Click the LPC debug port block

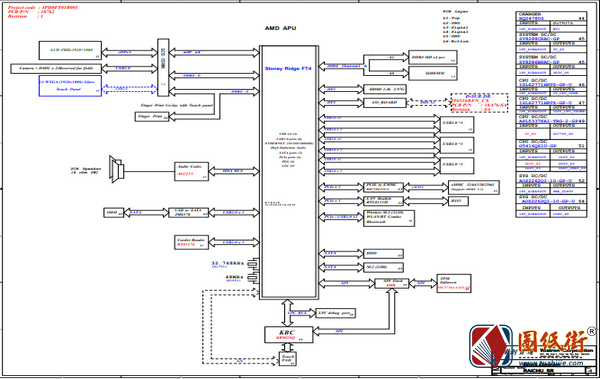336,313
